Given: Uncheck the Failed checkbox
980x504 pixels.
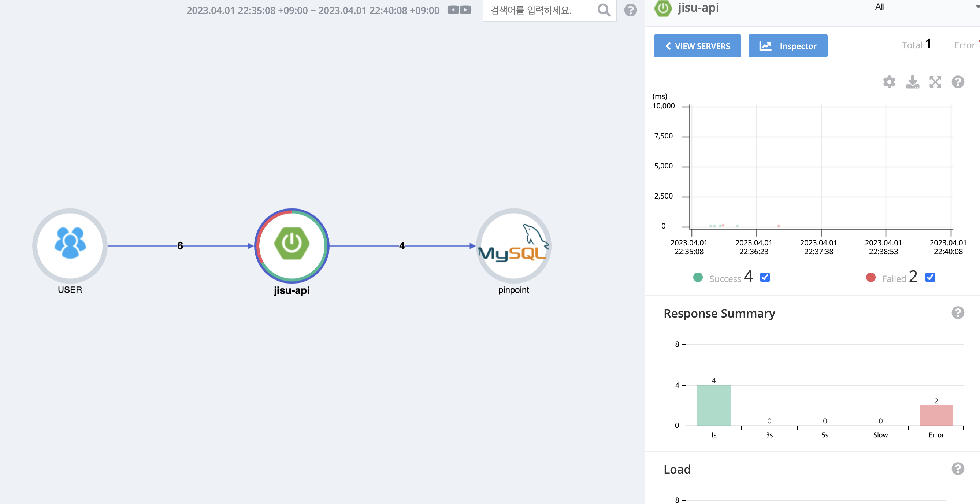Looking at the screenshot, I should click(930, 277).
